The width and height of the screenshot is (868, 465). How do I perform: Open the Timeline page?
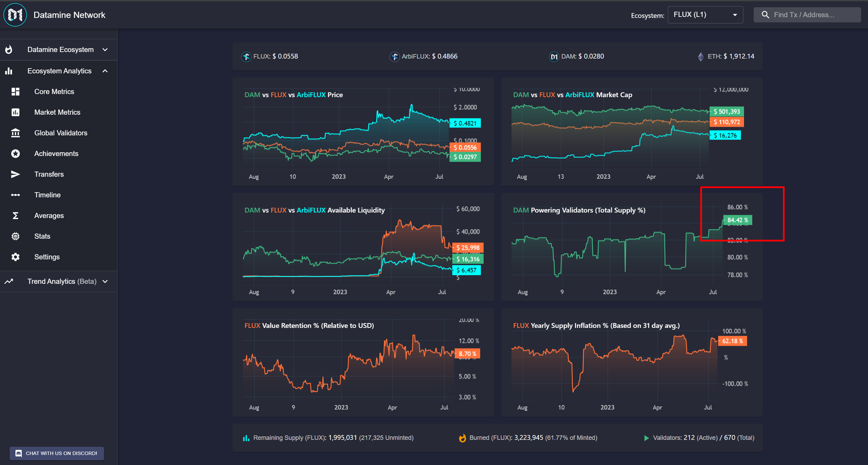[59, 195]
